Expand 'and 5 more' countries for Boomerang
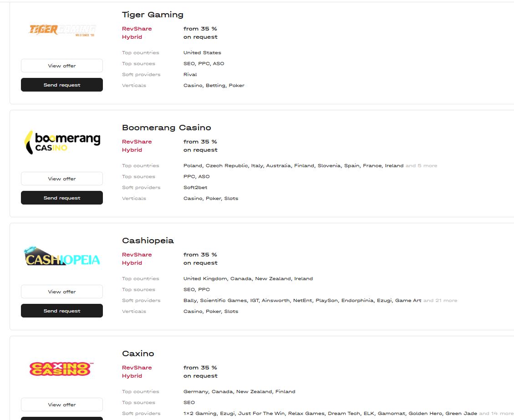Viewport: 514px width, 420px height. click(x=421, y=165)
